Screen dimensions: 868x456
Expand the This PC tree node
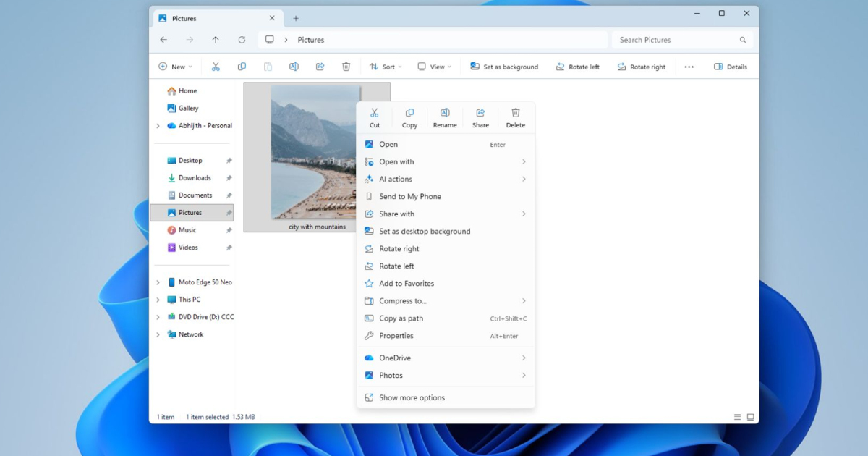tap(158, 300)
